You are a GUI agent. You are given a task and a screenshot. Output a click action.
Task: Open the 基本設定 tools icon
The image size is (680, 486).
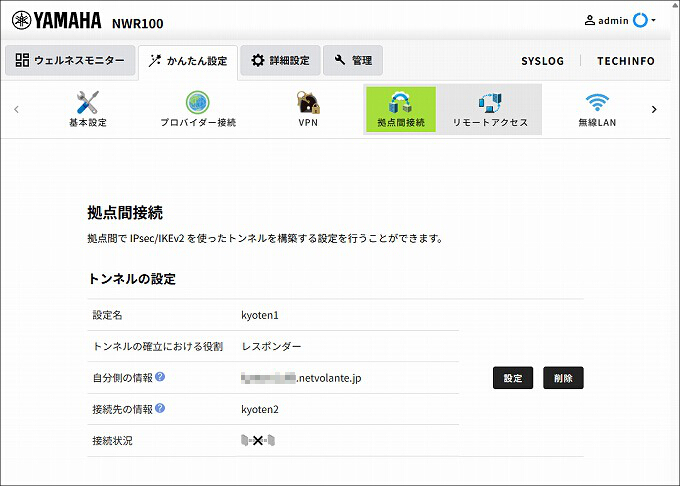pos(88,102)
